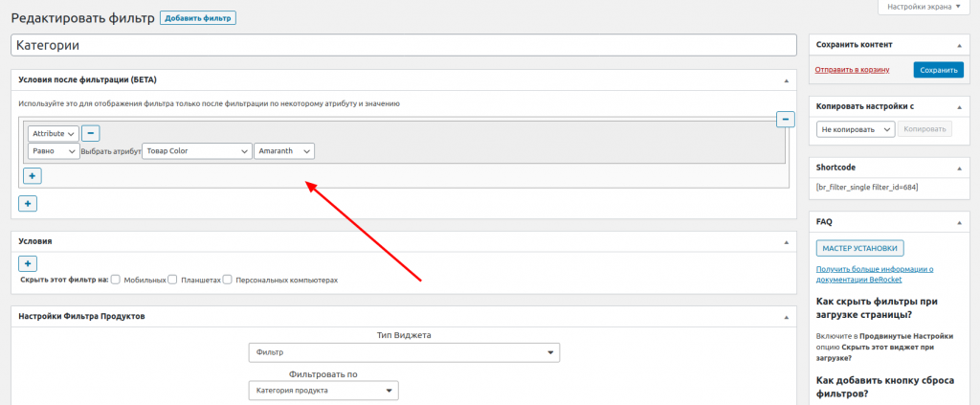Click the Отправить в корзину link
Viewport: 980px width, 405px height.
click(x=852, y=70)
